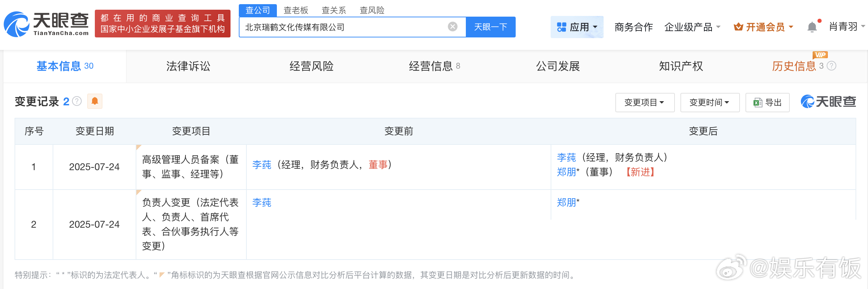The width and height of the screenshot is (868, 289).
Task: Click the help icon next to 历史信息
Action: (831, 66)
